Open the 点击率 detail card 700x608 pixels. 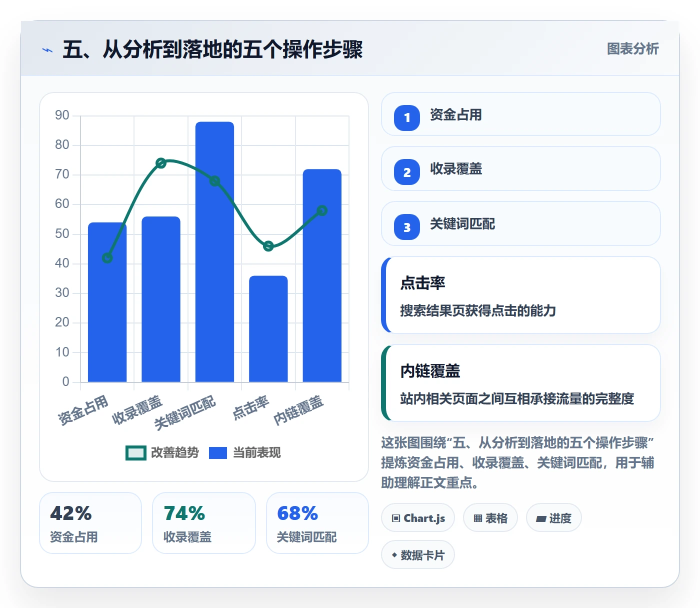521,295
